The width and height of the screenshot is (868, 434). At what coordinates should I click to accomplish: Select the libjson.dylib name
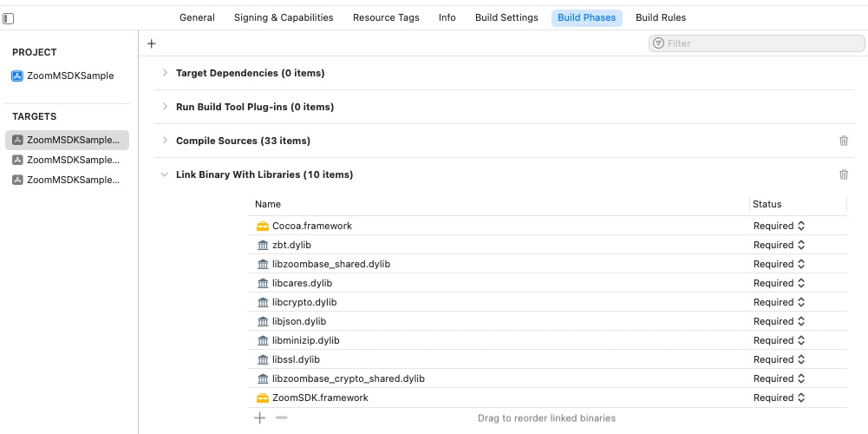(299, 321)
